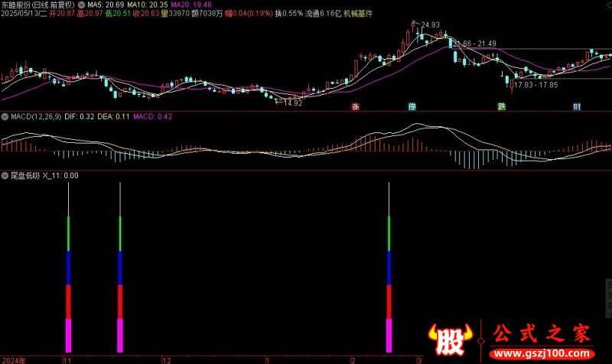The image size is (612, 364).
Task: Open the www.gszj100.com website link
Action: (542, 353)
